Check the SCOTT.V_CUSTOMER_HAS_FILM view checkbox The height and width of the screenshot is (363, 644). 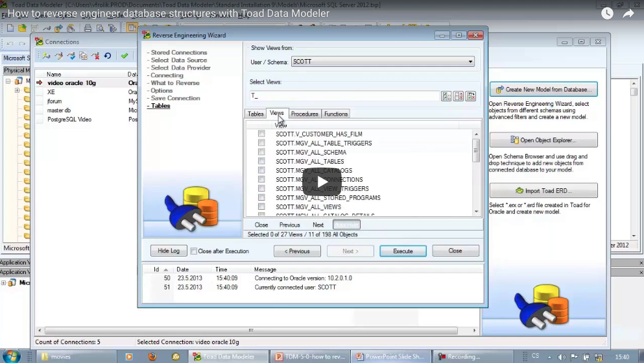pyautogui.click(x=261, y=134)
